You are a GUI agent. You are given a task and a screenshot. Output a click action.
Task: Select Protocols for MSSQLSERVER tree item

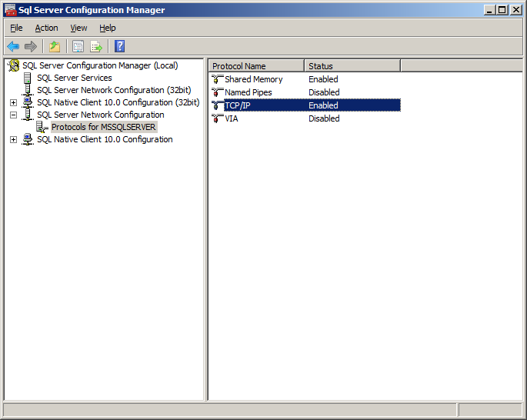104,127
